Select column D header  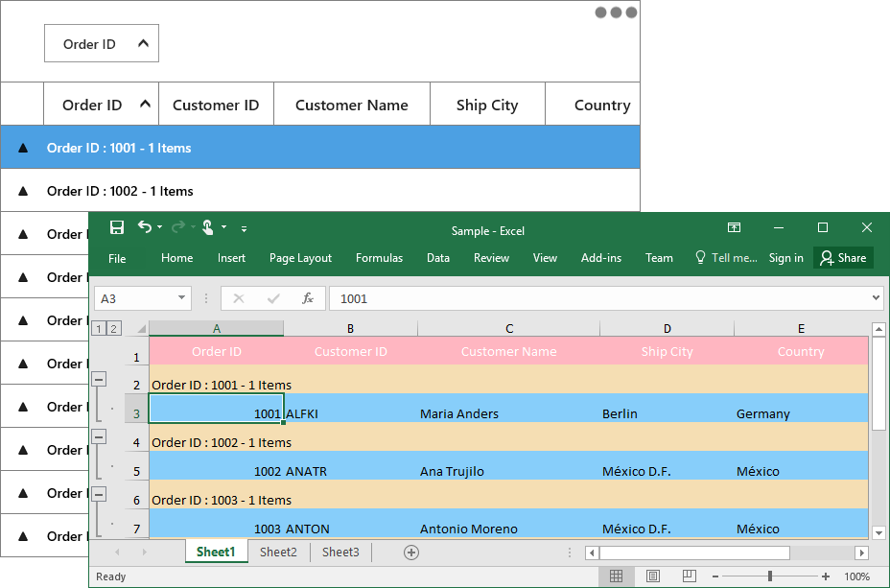[x=667, y=329]
